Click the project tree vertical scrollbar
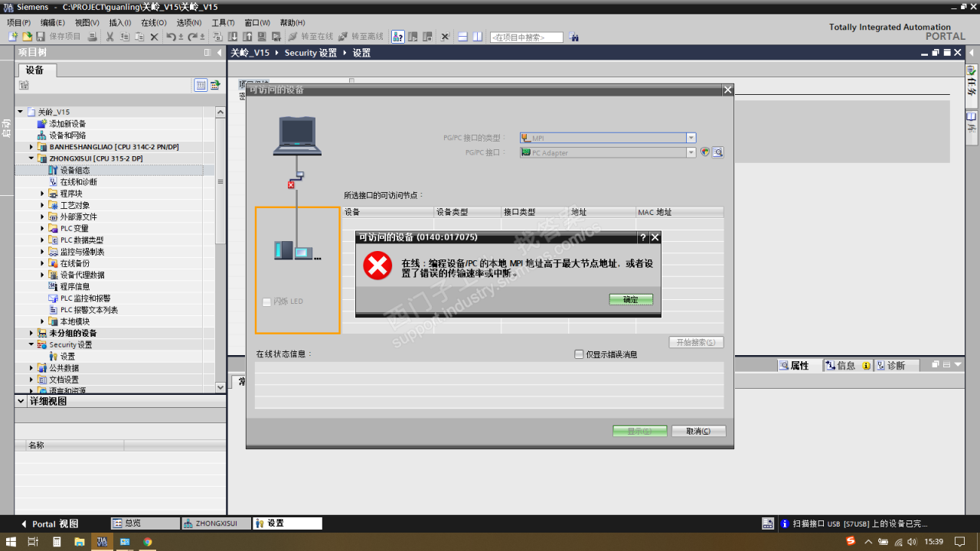This screenshot has width=980, height=551. tap(220, 249)
